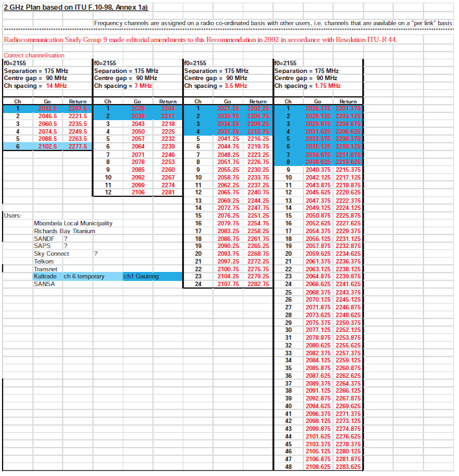This screenshot has width=459, height=476.
Task: Click the 'Correct channelisation' red label
Action: [x=34, y=56]
